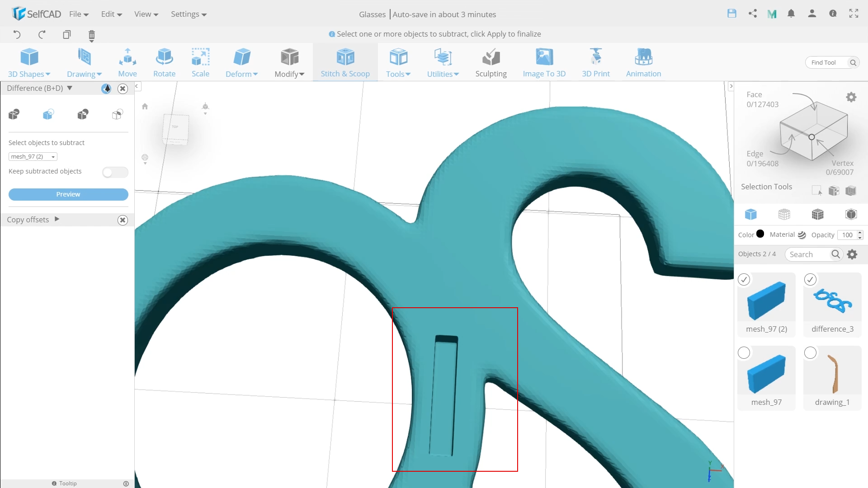Open the mesh_97 (2) subtract dropdown
The image size is (868, 488).
(x=33, y=156)
